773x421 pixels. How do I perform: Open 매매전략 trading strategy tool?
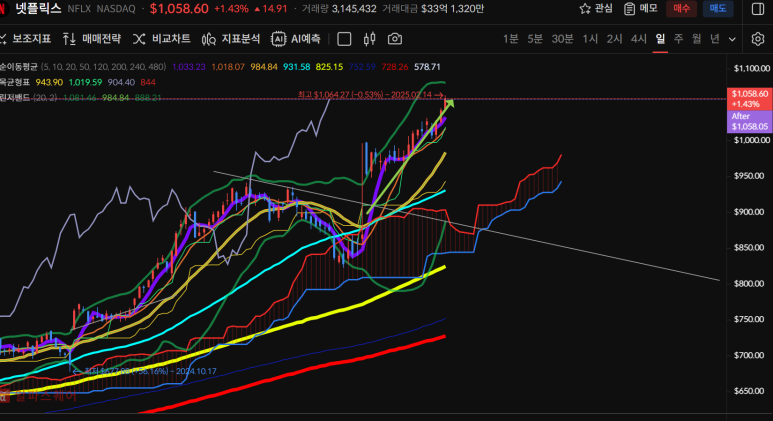(92, 38)
